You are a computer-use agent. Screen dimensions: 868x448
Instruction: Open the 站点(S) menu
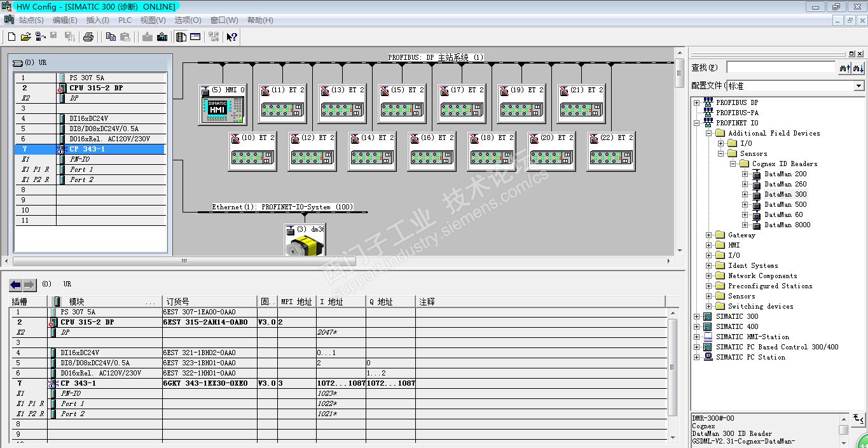point(31,20)
